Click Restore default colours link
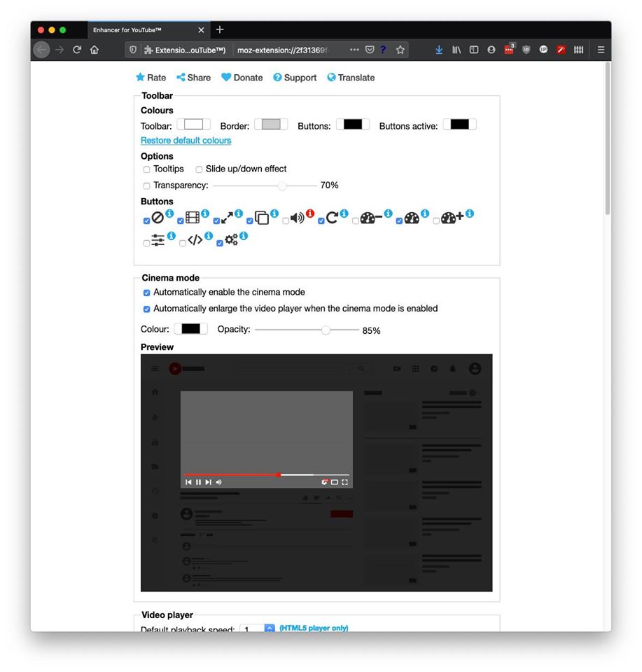Image resolution: width=642 pixels, height=672 pixels. pos(186,141)
